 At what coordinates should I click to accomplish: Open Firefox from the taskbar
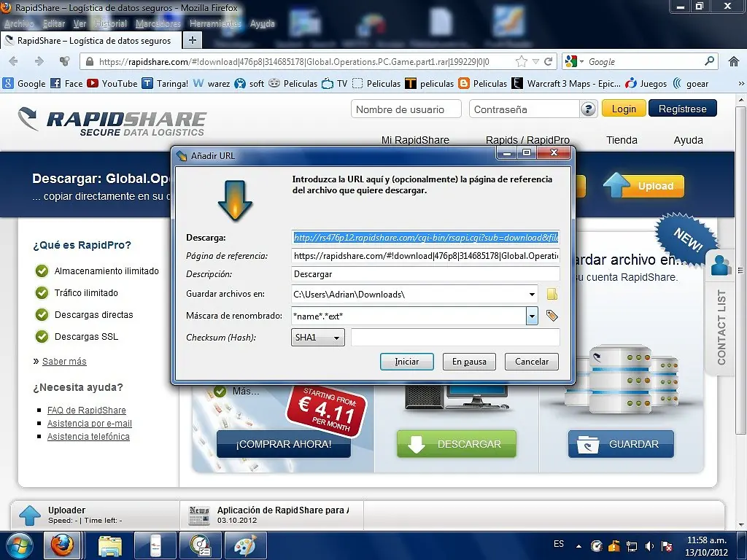point(63,545)
